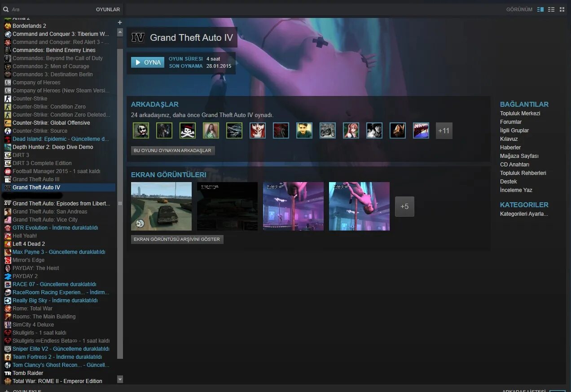The image size is (571, 392).
Task: Open Haberler link
Action: 510,148
